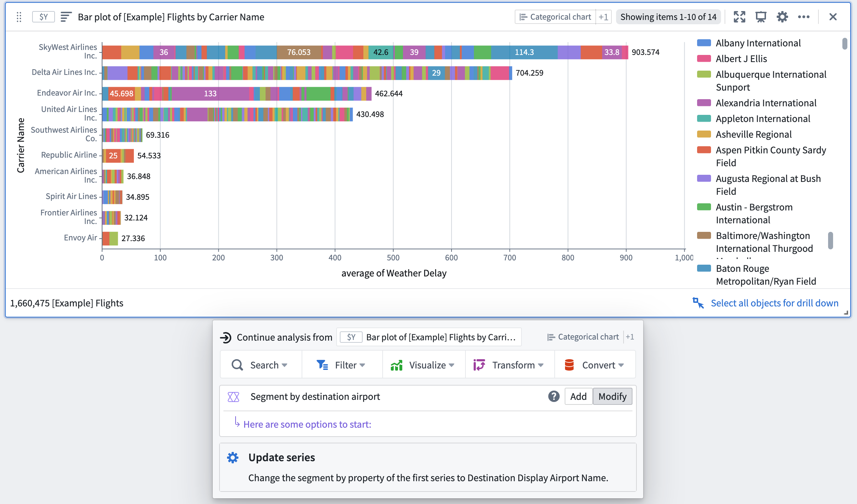This screenshot has height=504, width=857.
Task: Click the fullscreen expand icon
Action: [x=739, y=16]
